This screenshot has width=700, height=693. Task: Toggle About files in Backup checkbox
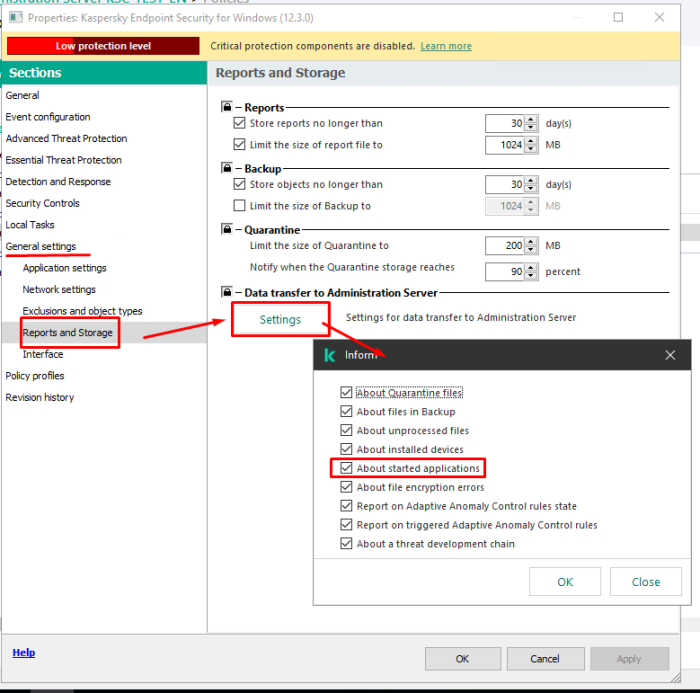point(346,411)
